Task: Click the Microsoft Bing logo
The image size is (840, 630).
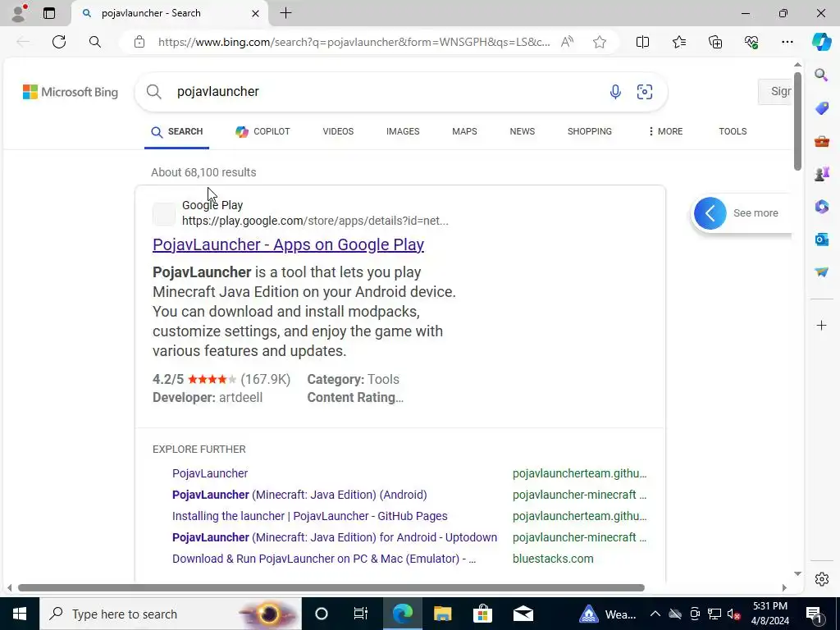Action: pyautogui.click(x=71, y=92)
